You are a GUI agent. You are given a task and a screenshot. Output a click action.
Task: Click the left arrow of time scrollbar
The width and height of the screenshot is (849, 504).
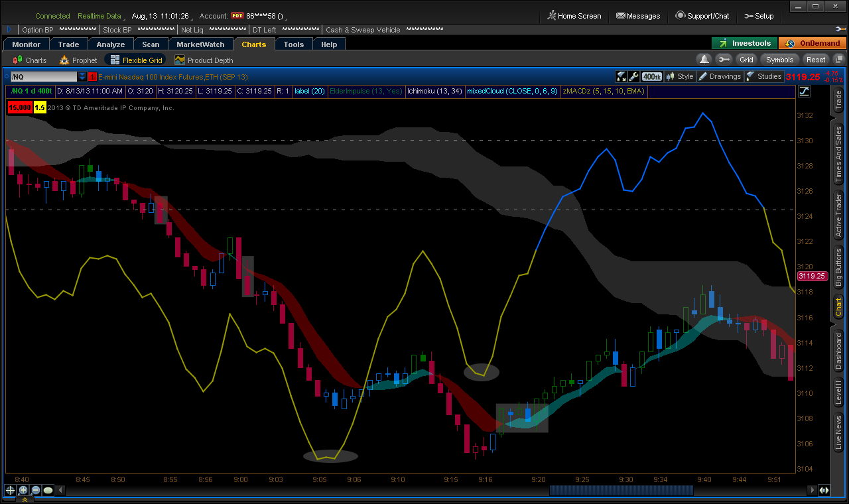point(61,490)
